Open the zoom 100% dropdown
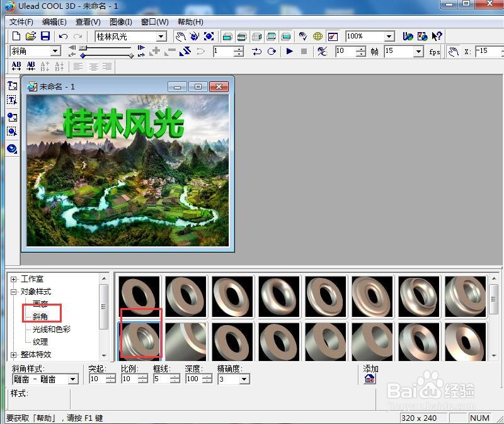Viewport: 504px width, 424px height. [x=389, y=37]
